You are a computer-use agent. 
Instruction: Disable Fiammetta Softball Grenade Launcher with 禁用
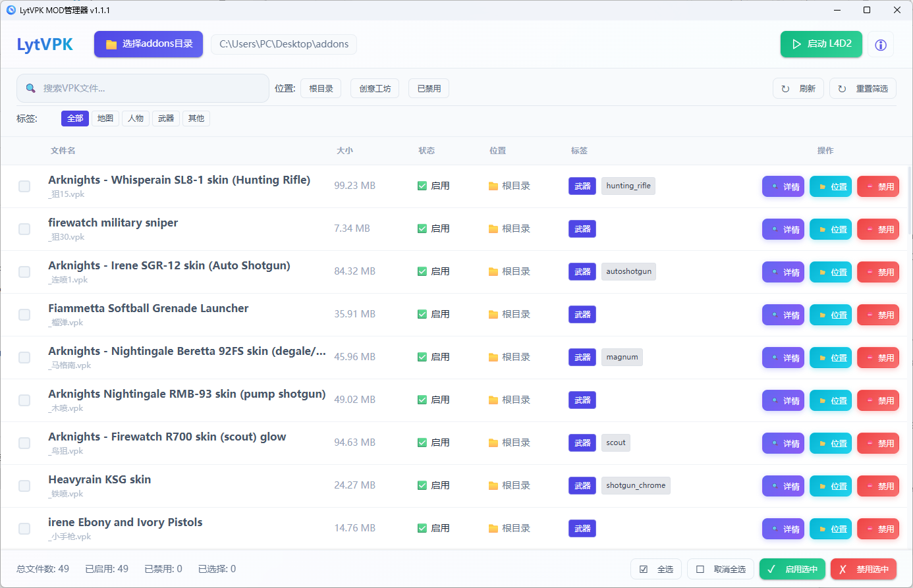click(878, 315)
